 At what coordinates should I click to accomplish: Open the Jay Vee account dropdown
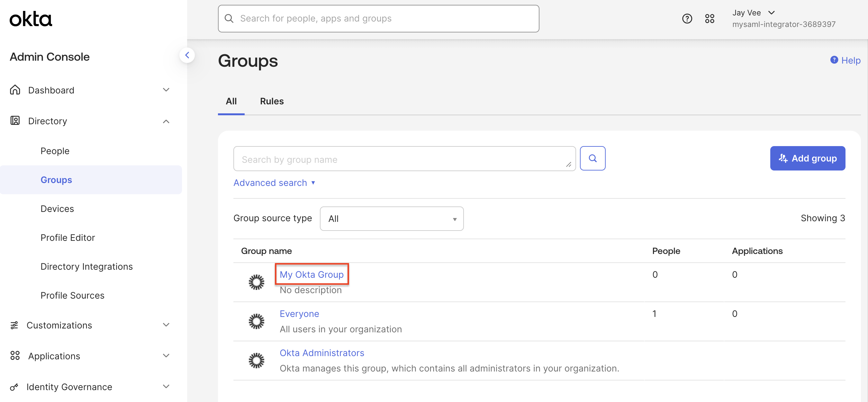click(x=754, y=13)
